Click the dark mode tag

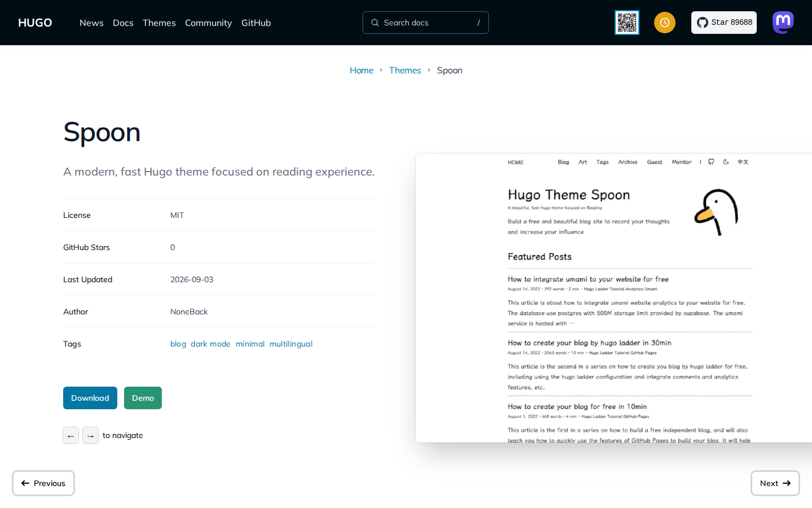210,344
